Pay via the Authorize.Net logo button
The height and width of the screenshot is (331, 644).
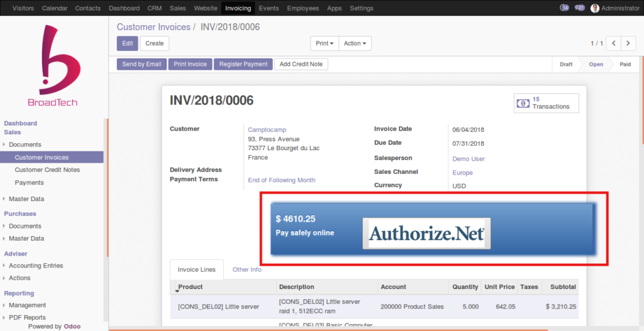tap(426, 234)
